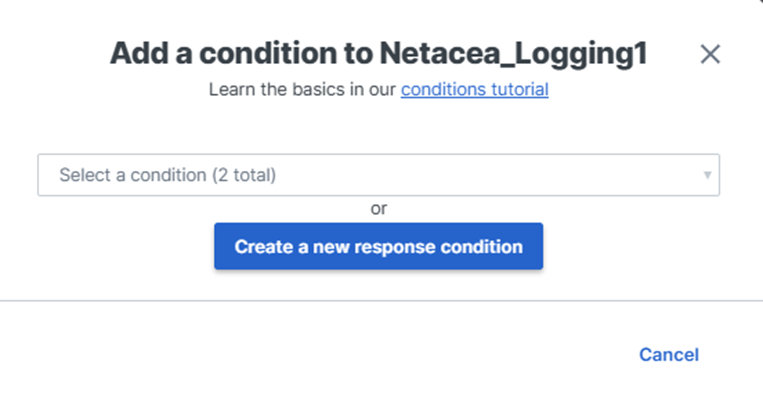The width and height of the screenshot is (763, 401).
Task: Click the word 'Netacea_Logging1' in the heading
Action: [512, 54]
